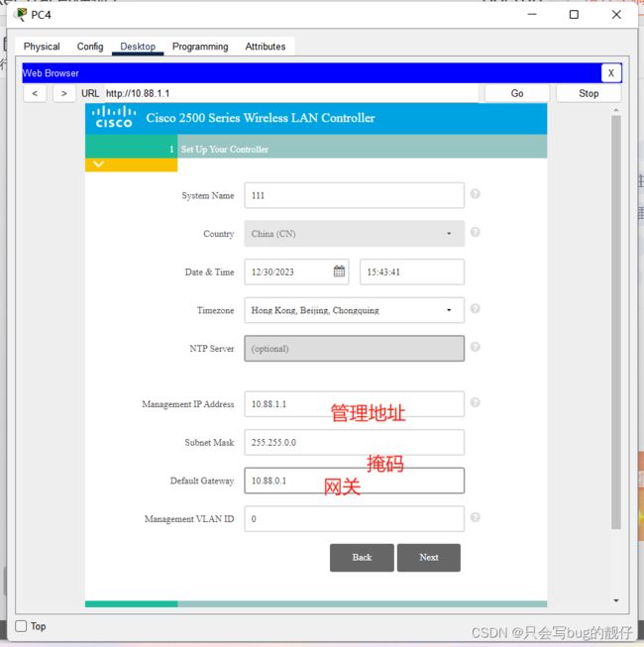Click help icon beside System Name
The width and height of the screenshot is (644, 647).
pyautogui.click(x=475, y=193)
